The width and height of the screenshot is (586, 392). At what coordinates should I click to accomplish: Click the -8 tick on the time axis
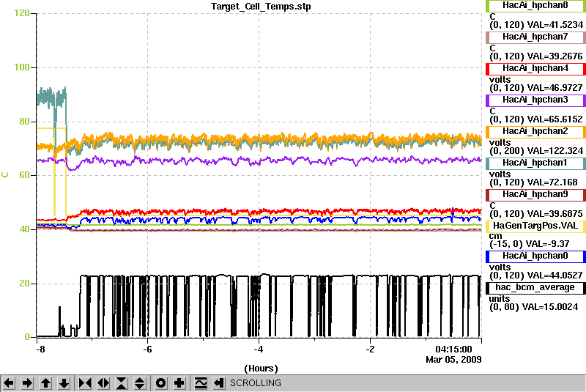40,350
